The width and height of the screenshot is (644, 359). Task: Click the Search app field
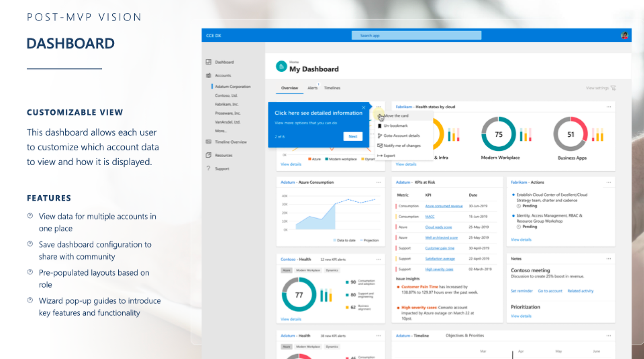click(x=417, y=35)
